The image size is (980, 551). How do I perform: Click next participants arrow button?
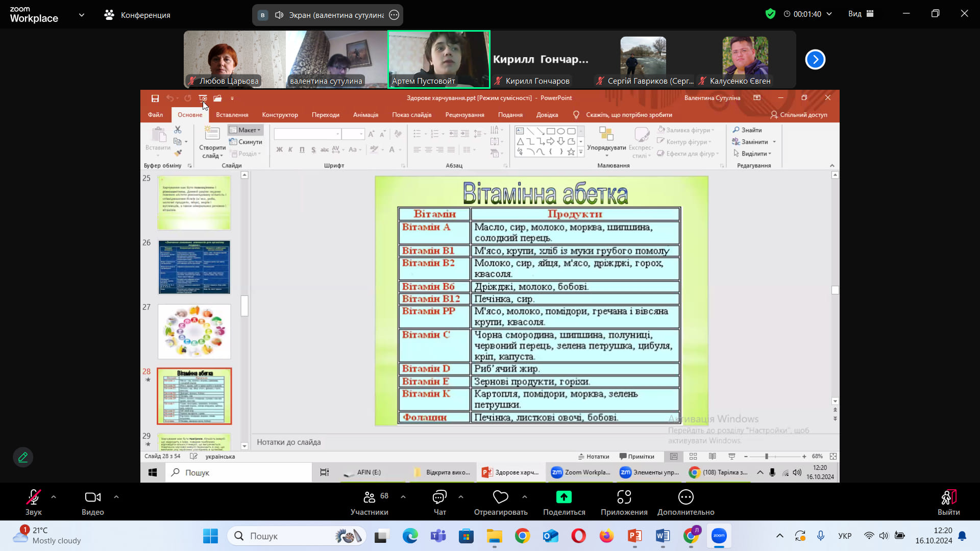click(x=815, y=60)
